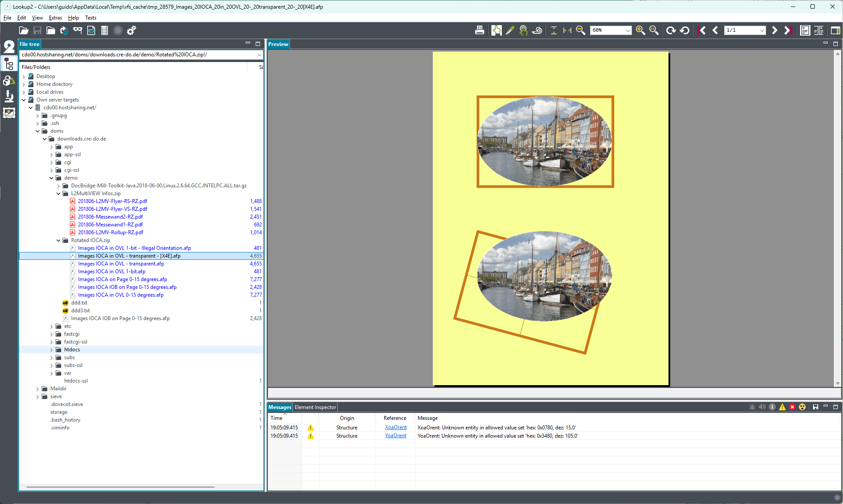Open the settings gears icon in the left toolbar
Screen dimensions: 843x504
tap(132, 30)
